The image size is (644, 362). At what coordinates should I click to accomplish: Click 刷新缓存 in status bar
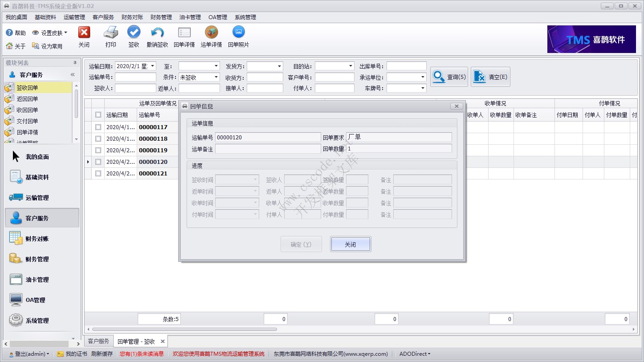click(x=102, y=354)
